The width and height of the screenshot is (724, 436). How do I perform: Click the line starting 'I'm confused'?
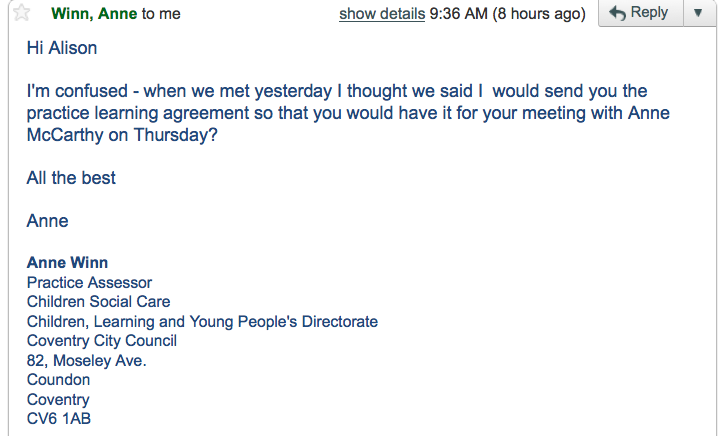[336, 91]
